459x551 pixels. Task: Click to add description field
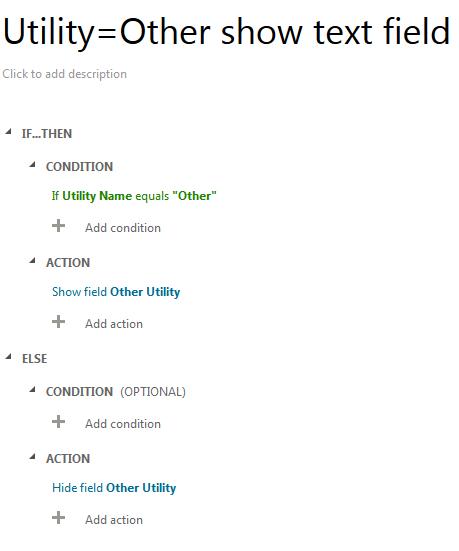65,74
